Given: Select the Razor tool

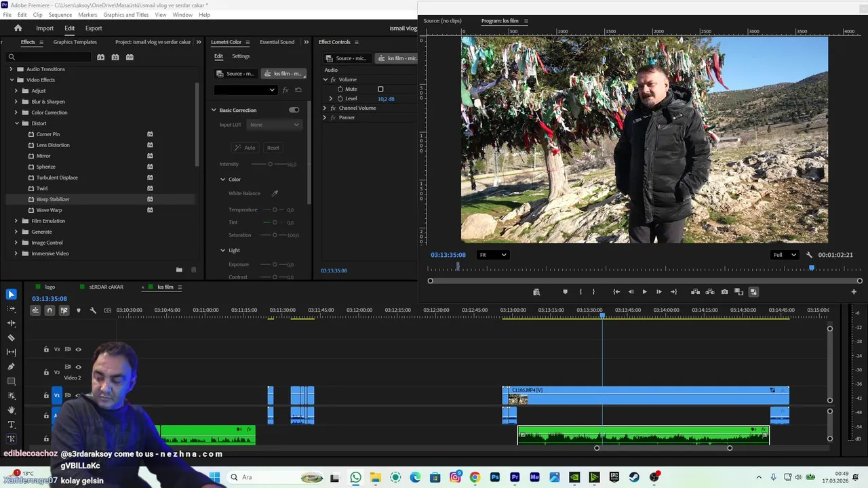Looking at the screenshot, I should tap(11, 338).
